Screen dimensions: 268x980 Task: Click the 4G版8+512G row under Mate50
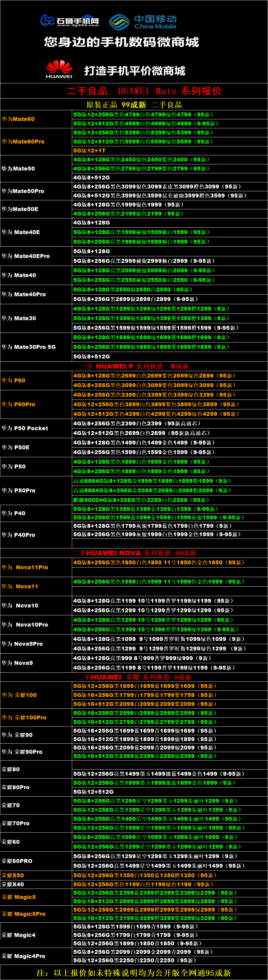coord(170,178)
